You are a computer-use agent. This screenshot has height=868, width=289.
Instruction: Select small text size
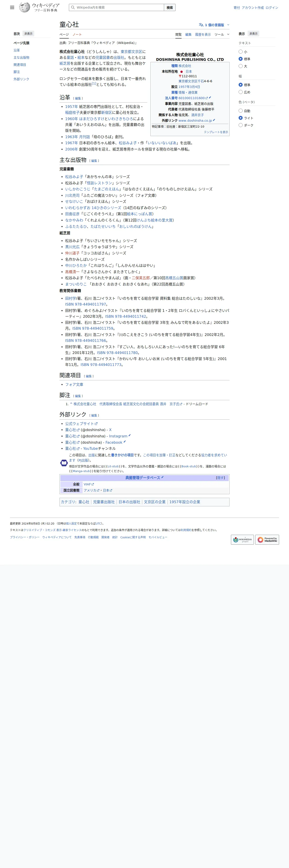pyautogui.click(x=241, y=52)
